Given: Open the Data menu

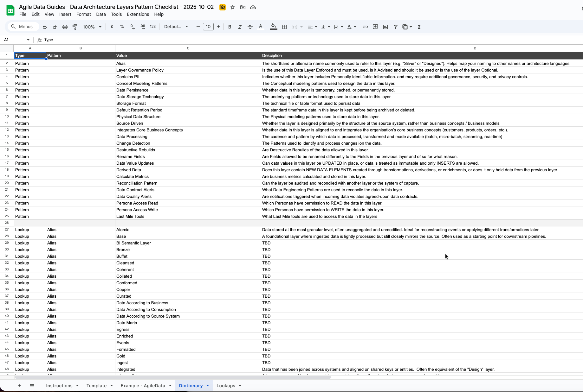Looking at the screenshot, I should (x=101, y=14).
